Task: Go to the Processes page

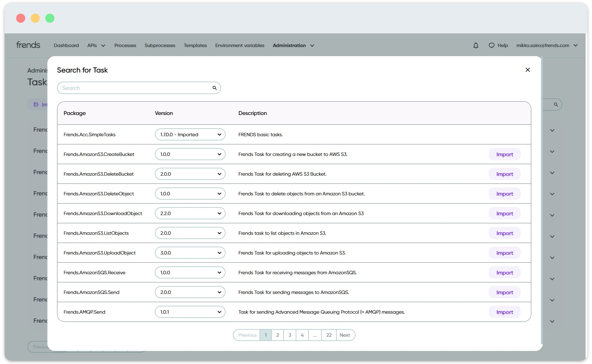Action: pos(125,45)
